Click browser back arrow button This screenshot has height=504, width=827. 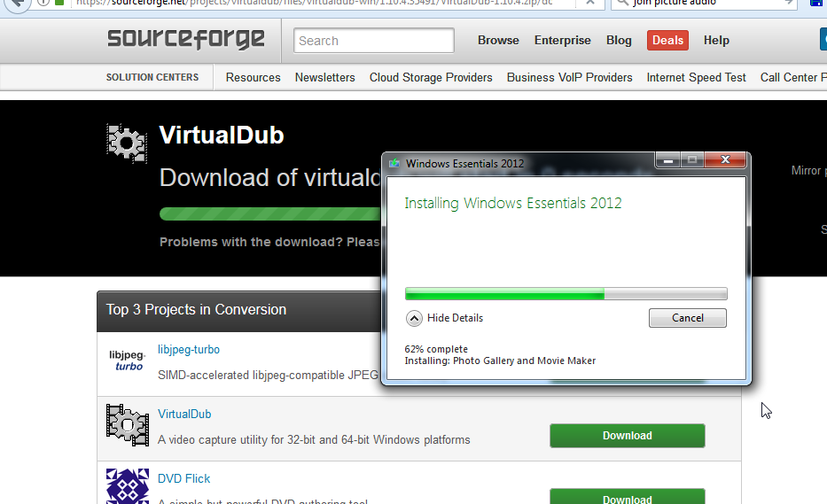[x=17, y=4]
